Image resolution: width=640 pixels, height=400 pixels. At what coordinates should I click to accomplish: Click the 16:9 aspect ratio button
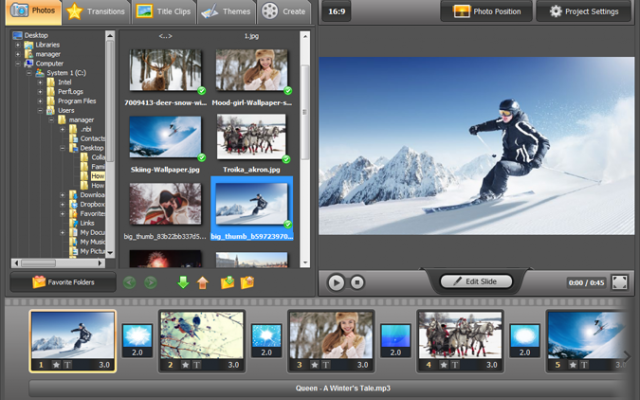coord(336,11)
